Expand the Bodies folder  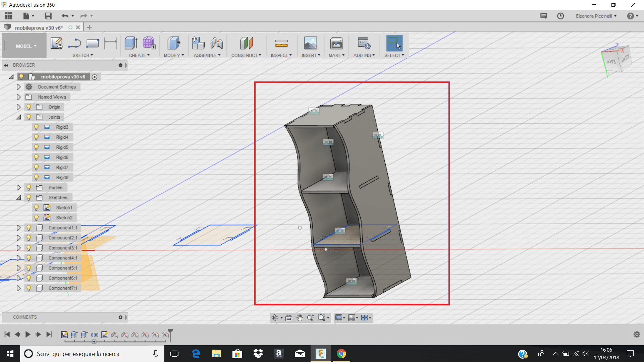(x=18, y=187)
